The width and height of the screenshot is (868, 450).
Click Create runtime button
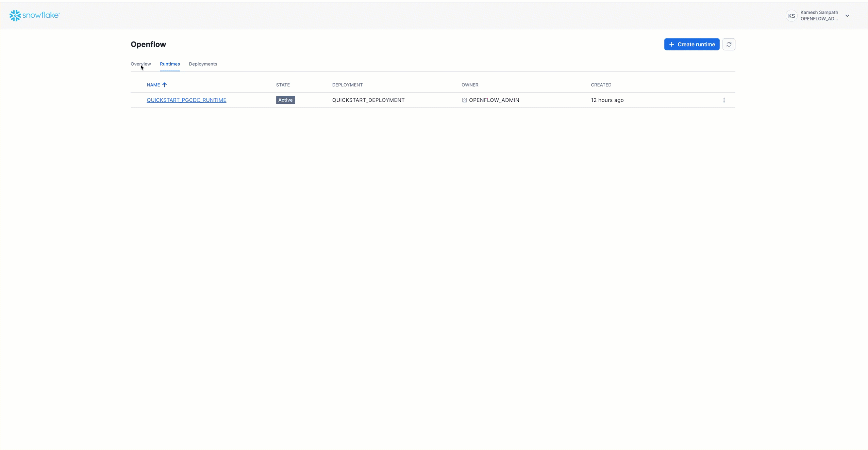(x=691, y=44)
